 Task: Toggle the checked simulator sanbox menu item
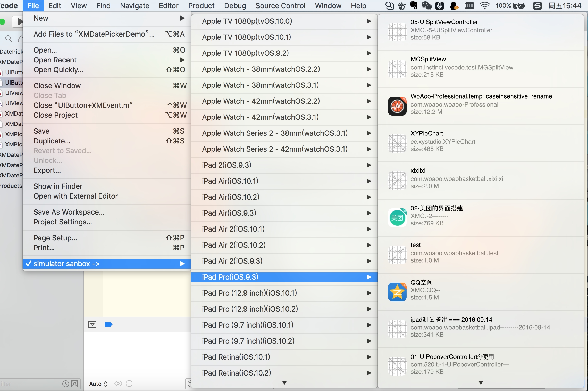[107, 264]
